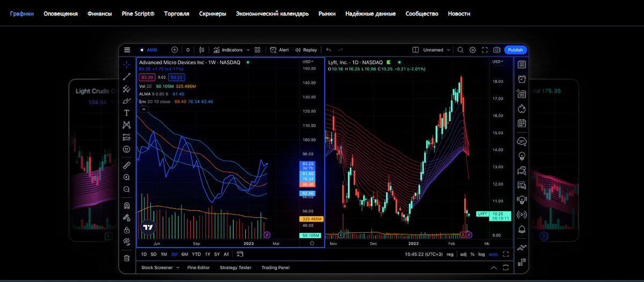Open the indicator templates grid icon
Screen dimensions: 644x282
[x=258, y=50]
